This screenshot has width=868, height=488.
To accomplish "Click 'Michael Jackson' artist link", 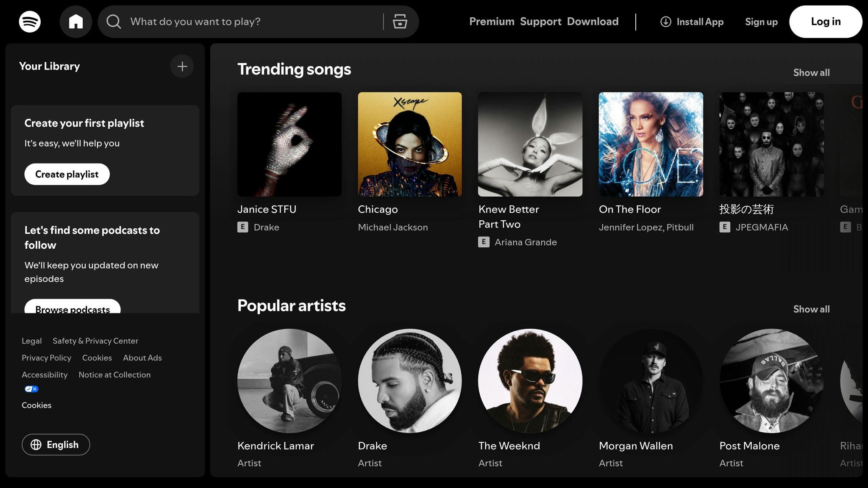I will [393, 227].
